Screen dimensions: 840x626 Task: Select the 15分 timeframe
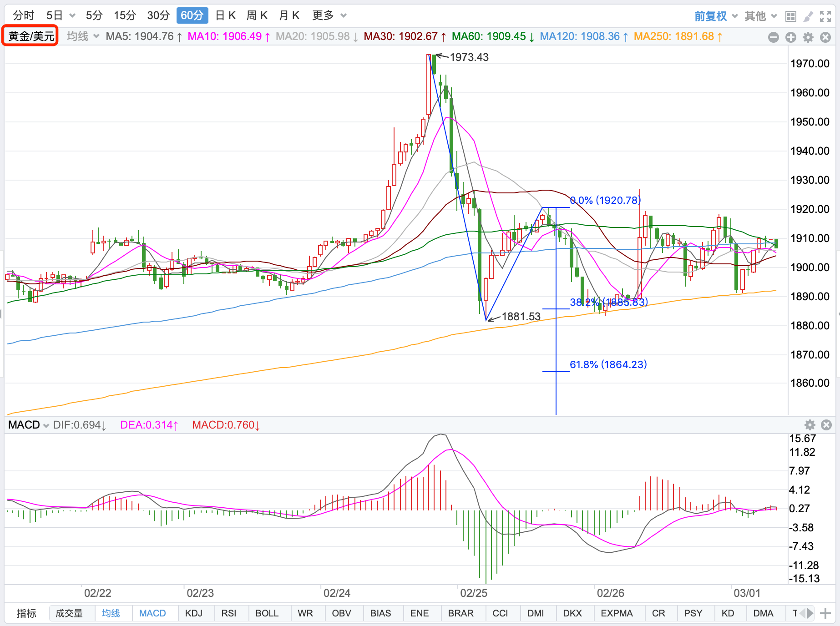125,15
